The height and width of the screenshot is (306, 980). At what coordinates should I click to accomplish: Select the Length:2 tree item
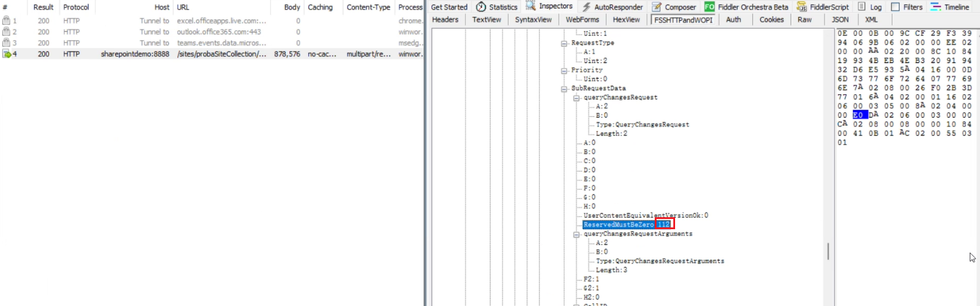coord(611,133)
